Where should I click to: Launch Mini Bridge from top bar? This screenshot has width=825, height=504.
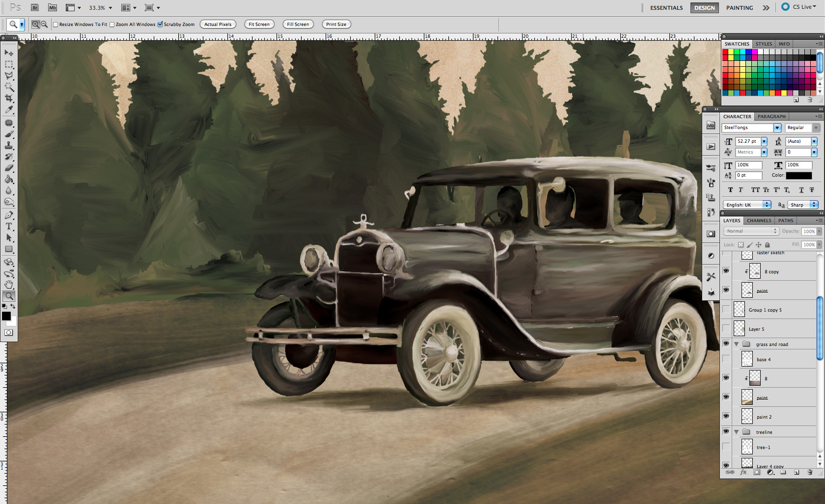pos(53,8)
